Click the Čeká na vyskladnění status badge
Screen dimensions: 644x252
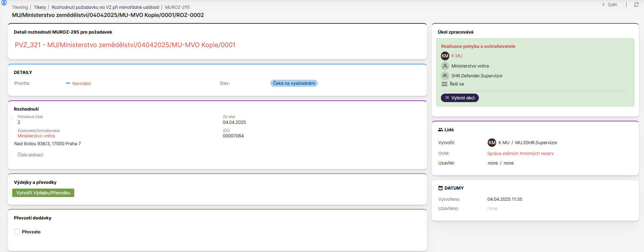294,83
